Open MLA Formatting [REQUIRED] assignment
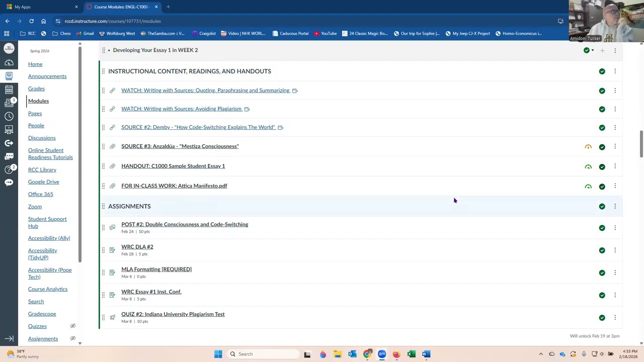Viewport: 644px width, 362px height. click(156, 269)
